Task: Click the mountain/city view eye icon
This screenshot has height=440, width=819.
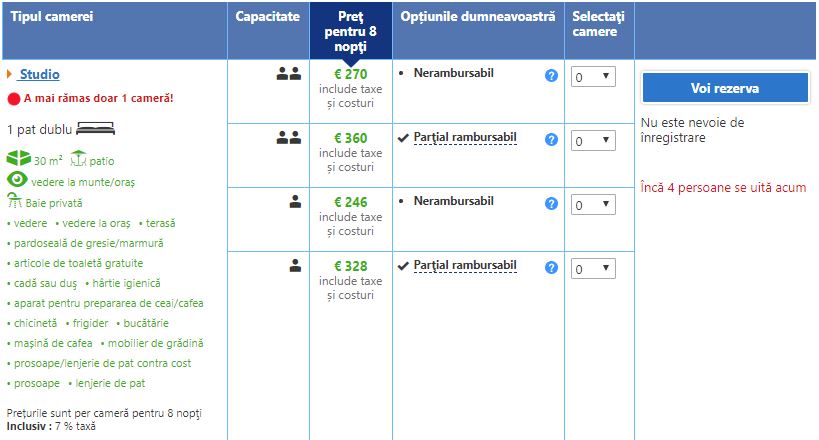Action: (x=16, y=181)
